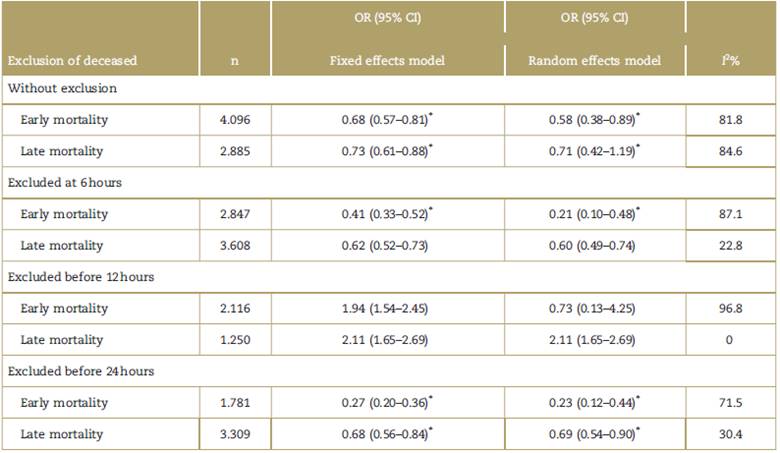Click the n value 4.096
This screenshot has height=453, width=780.
pos(233,120)
